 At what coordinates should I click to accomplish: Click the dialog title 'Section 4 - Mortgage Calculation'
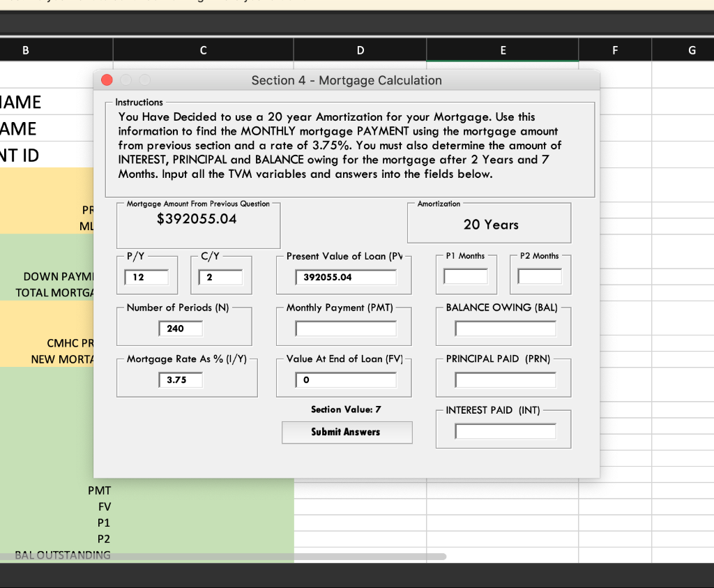pyautogui.click(x=347, y=80)
